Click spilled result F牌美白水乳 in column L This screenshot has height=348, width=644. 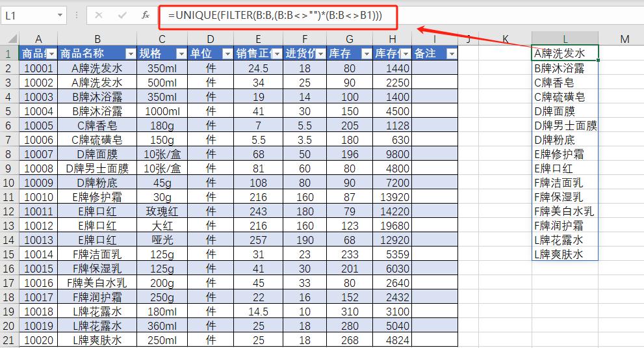pos(565,211)
